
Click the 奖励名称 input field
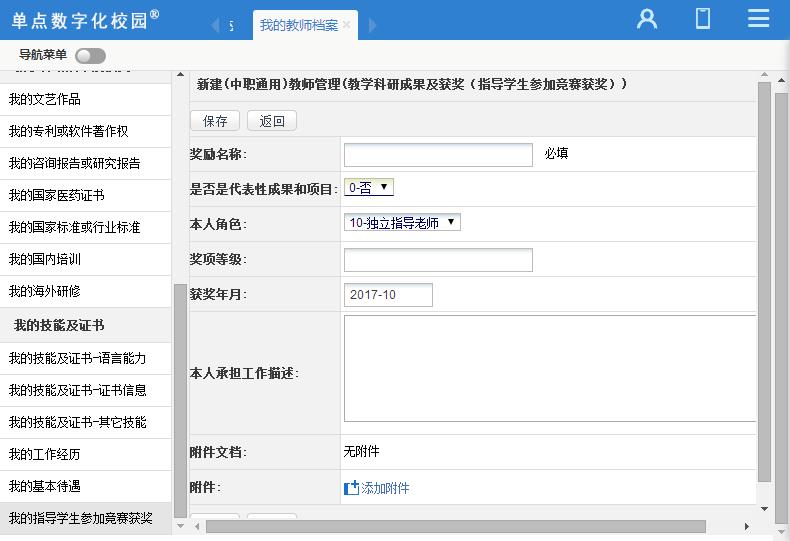coord(438,154)
